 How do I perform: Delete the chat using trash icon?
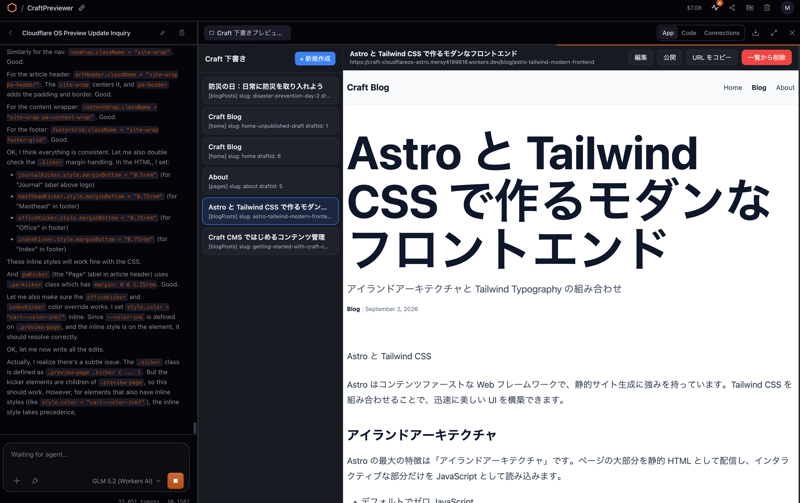click(182, 33)
